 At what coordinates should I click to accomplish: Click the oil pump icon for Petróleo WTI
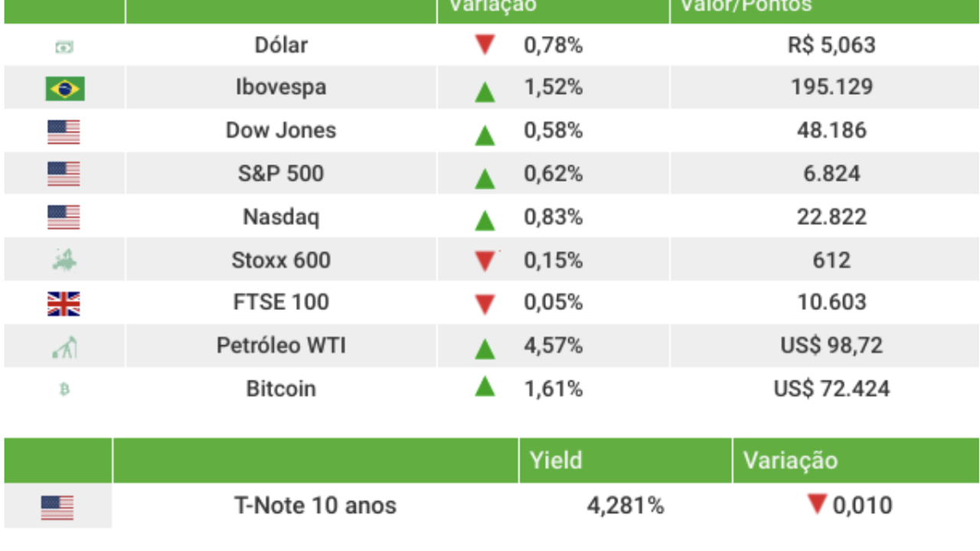click(x=64, y=347)
